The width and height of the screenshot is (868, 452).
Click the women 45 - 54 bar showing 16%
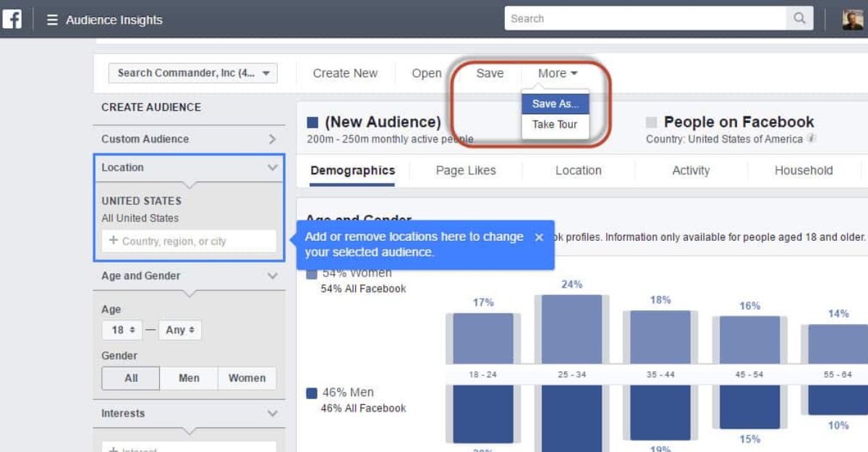749,340
